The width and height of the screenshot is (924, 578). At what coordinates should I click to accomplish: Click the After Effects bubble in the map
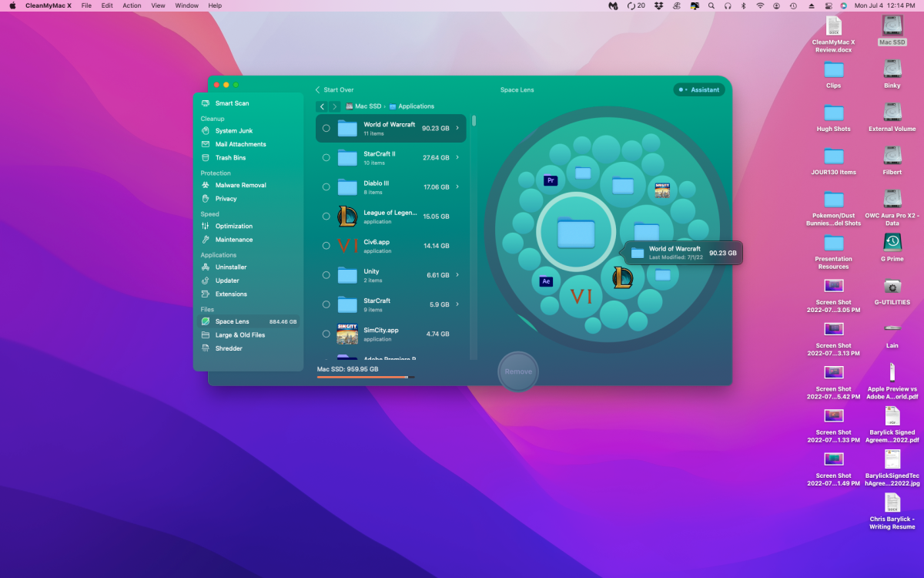coord(547,281)
